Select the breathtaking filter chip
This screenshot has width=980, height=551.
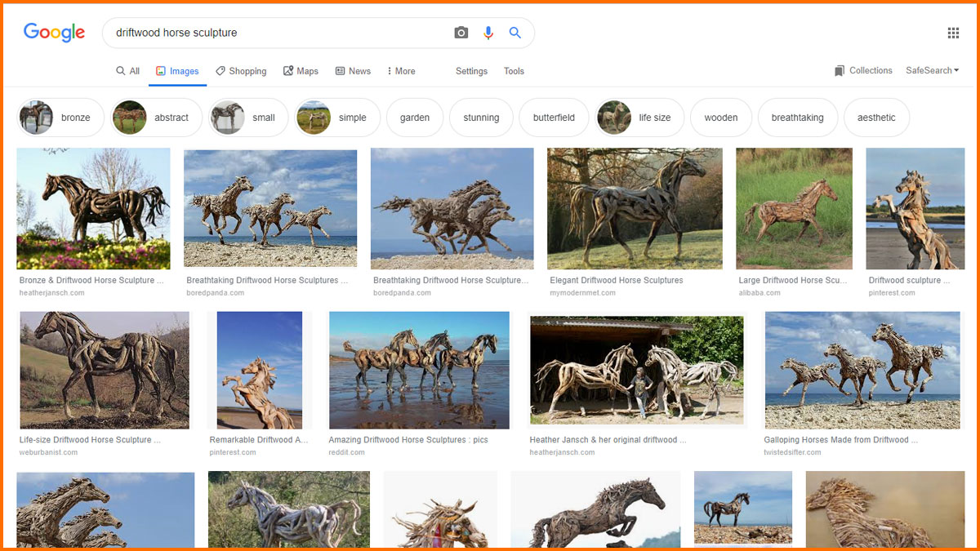tap(797, 118)
